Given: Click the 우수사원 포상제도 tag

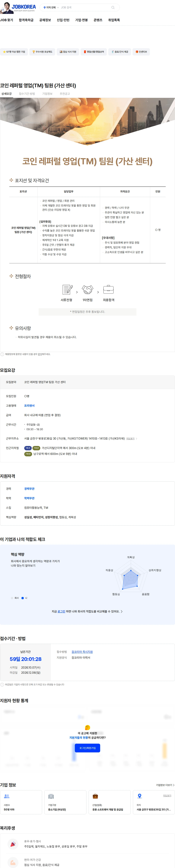Looking at the screenshot, I should (x=42, y=52).
